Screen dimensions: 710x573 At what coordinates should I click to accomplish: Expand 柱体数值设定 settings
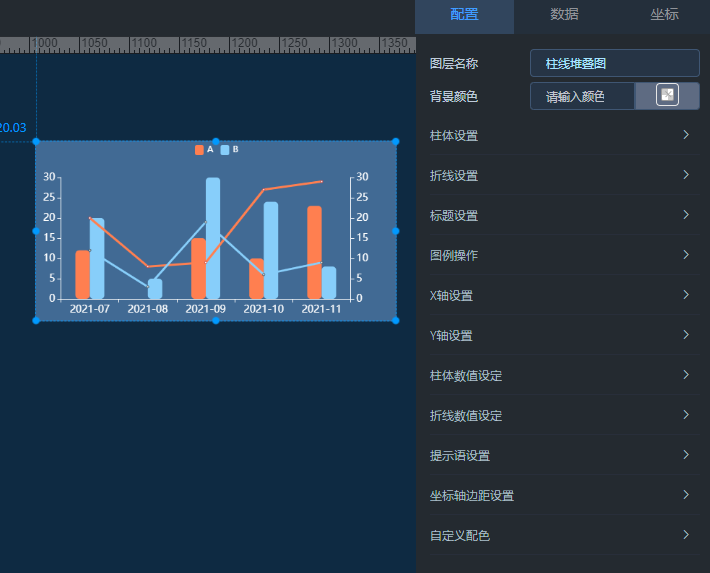point(560,375)
